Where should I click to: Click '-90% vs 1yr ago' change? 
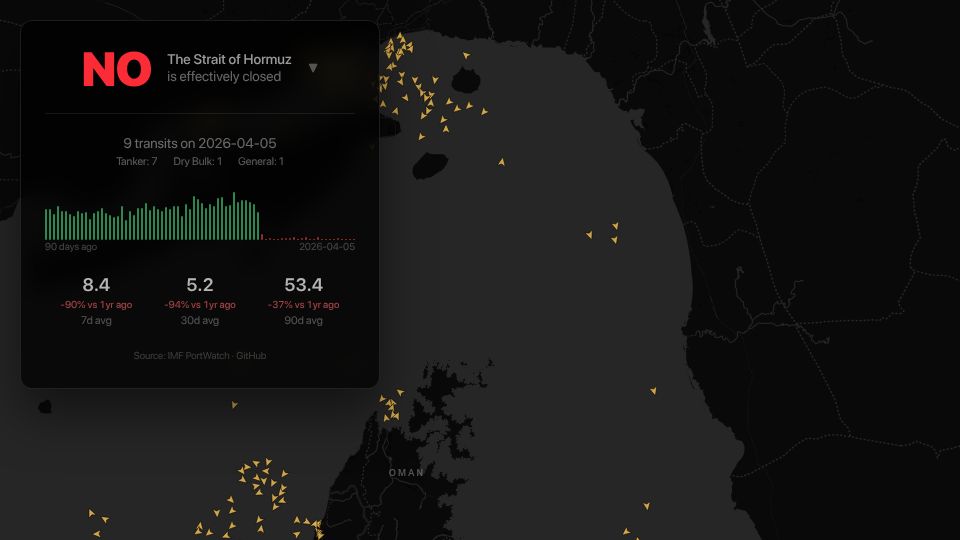point(96,305)
